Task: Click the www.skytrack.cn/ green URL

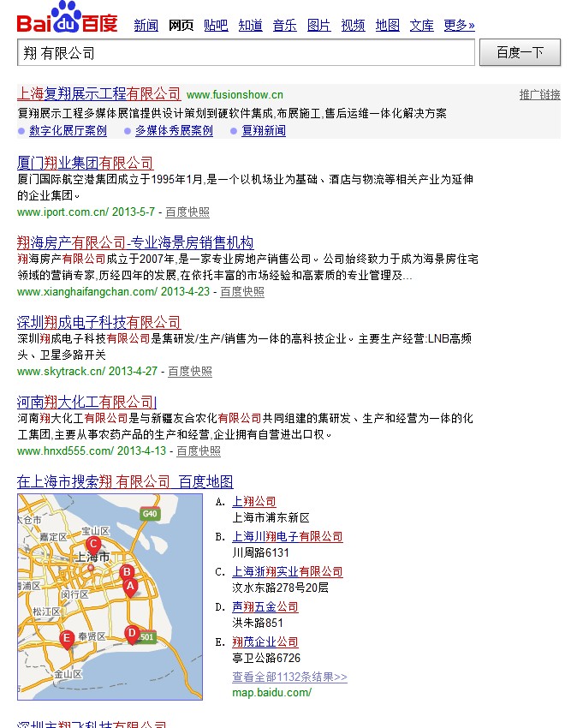Action: point(62,372)
